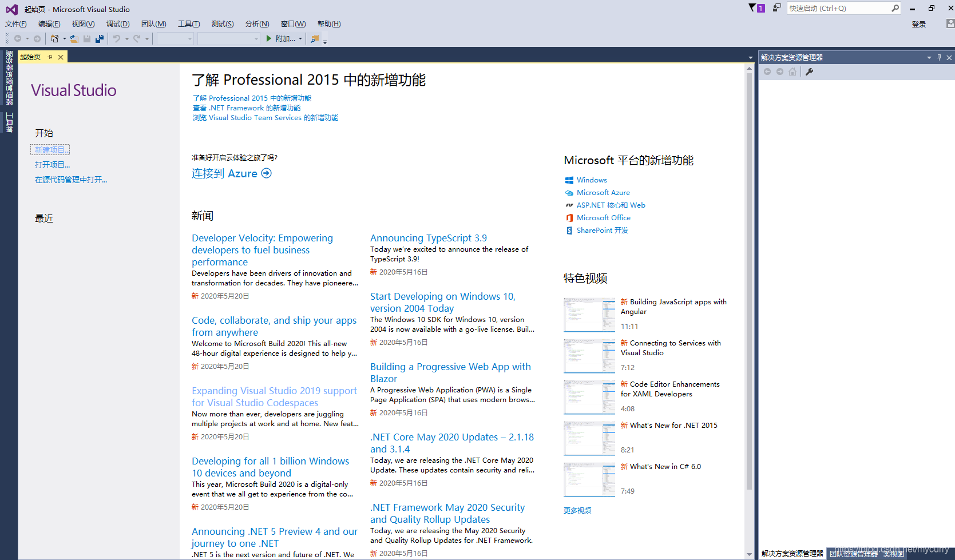Click the Windows logo icon
The image size is (955, 560).
point(569,180)
